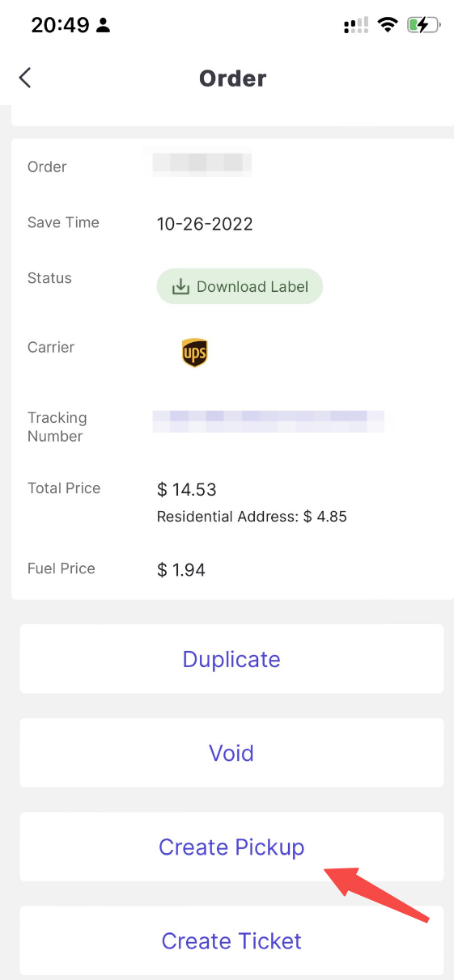This screenshot has height=980, width=454.
Task: Tap the Order page title
Action: [x=232, y=78]
